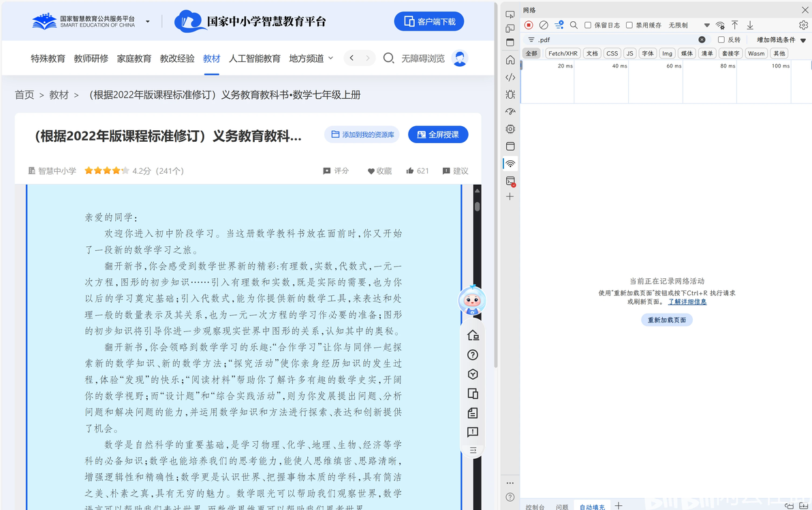Image resolution: width=812 pixels, height=510 pixels.
Task: Select Wasm request filter
Action: pos(756,53)
